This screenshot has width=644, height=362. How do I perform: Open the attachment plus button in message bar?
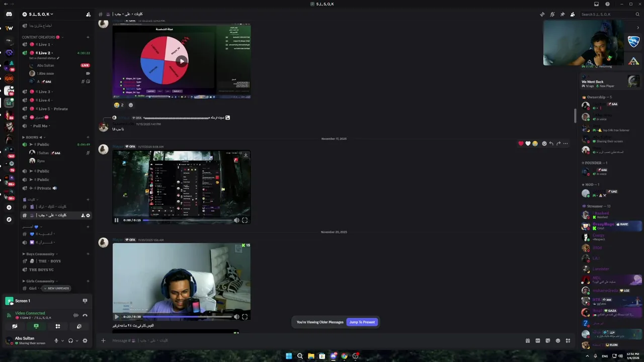tap(103, 340)
